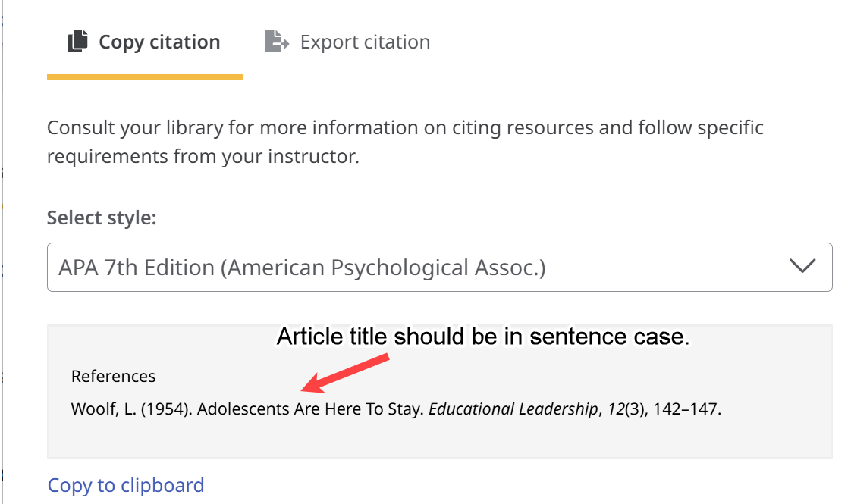Click the copy pages icon beside Copy citation

[x=76, y=42]
